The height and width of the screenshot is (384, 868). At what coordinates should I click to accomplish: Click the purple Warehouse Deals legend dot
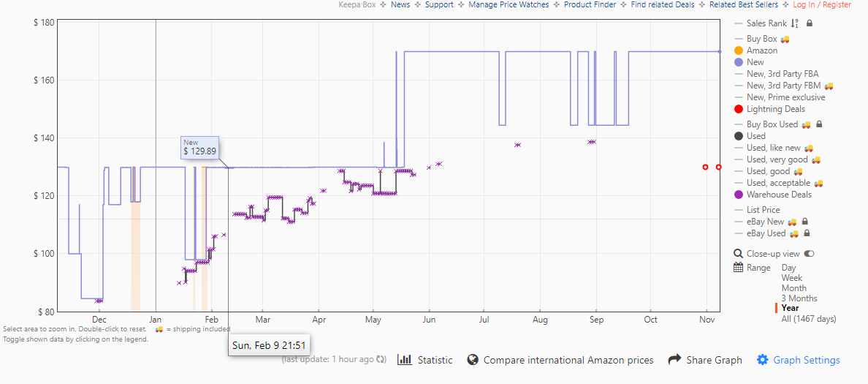739,195
